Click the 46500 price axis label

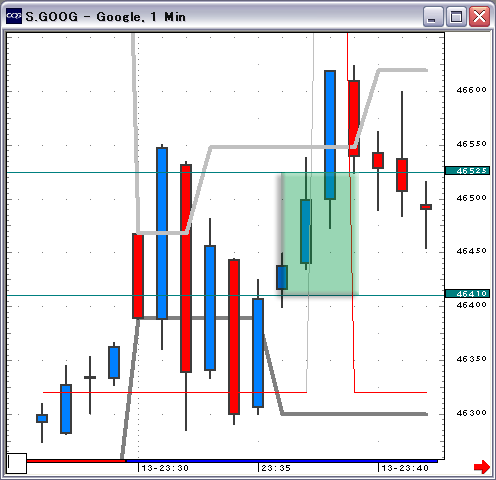coord(471,198)
